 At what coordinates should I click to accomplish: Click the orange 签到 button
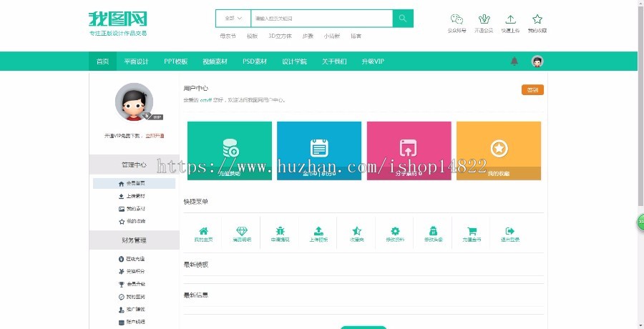pos(532,90)
